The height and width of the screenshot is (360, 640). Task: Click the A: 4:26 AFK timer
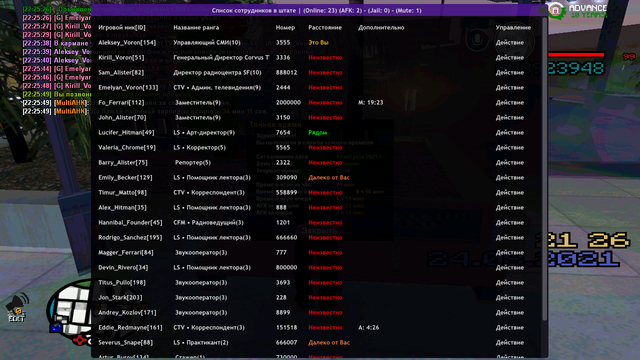pos(369,327)
